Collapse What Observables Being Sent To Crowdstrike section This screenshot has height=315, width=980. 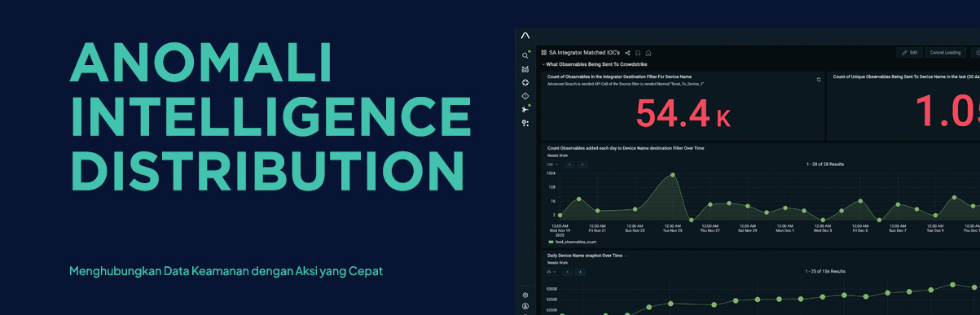(543, 63)
